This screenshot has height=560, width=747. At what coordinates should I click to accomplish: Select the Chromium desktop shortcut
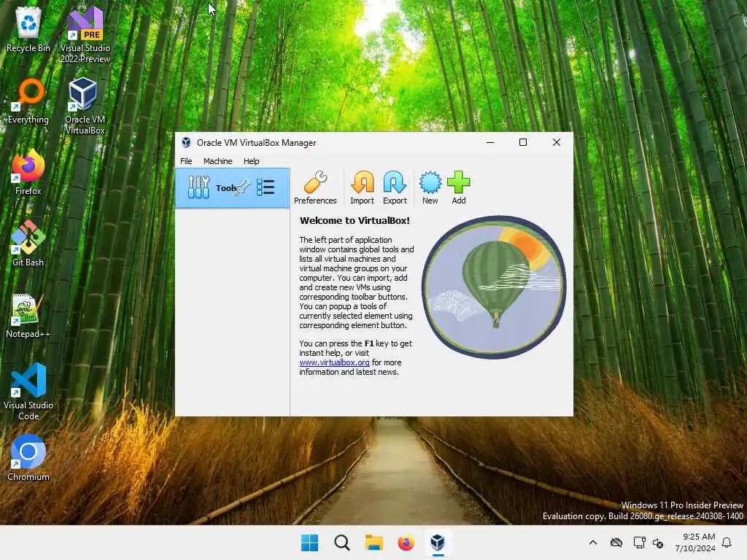tap(28, 458)
